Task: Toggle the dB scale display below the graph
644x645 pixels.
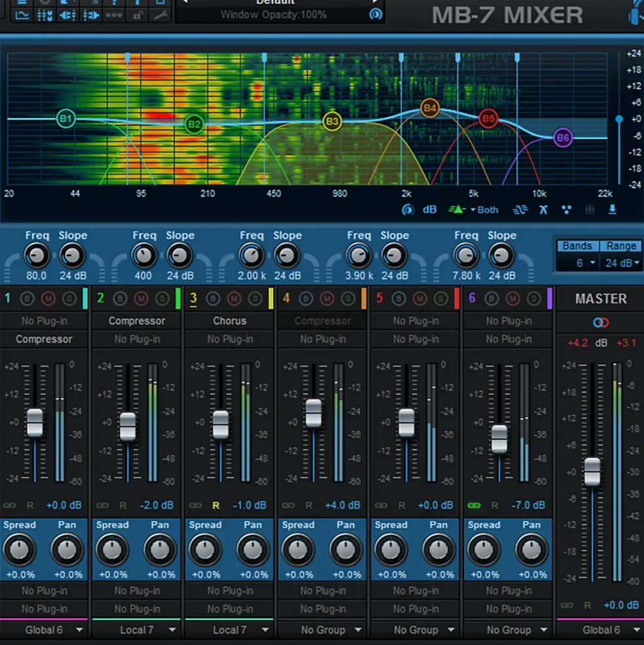Action: click(x=429, y=210)
